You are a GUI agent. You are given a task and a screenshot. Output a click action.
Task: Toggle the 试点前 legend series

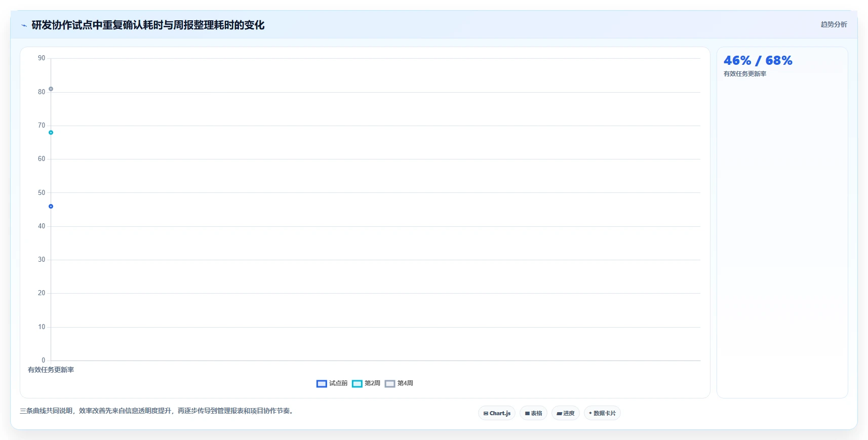point(332,383)
